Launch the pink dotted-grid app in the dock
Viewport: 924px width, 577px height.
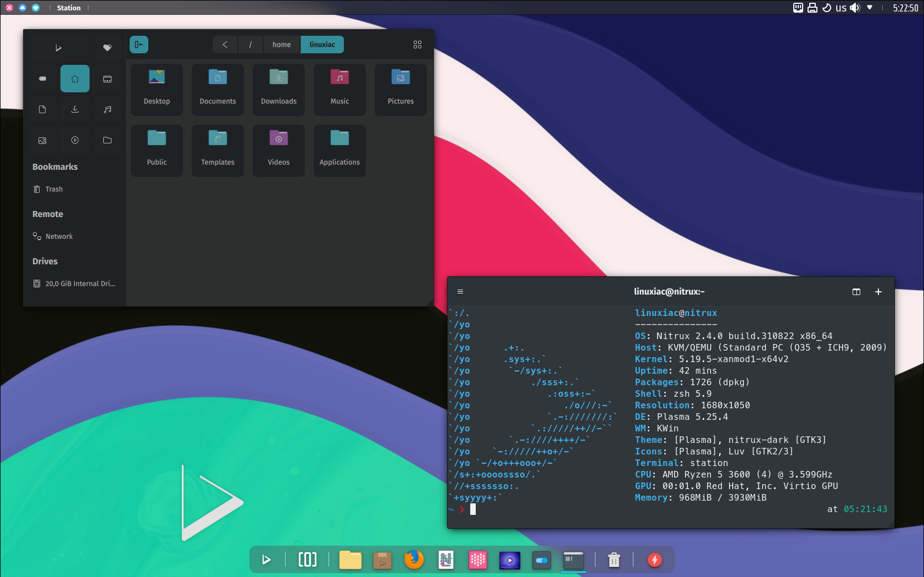click(478, 560)
